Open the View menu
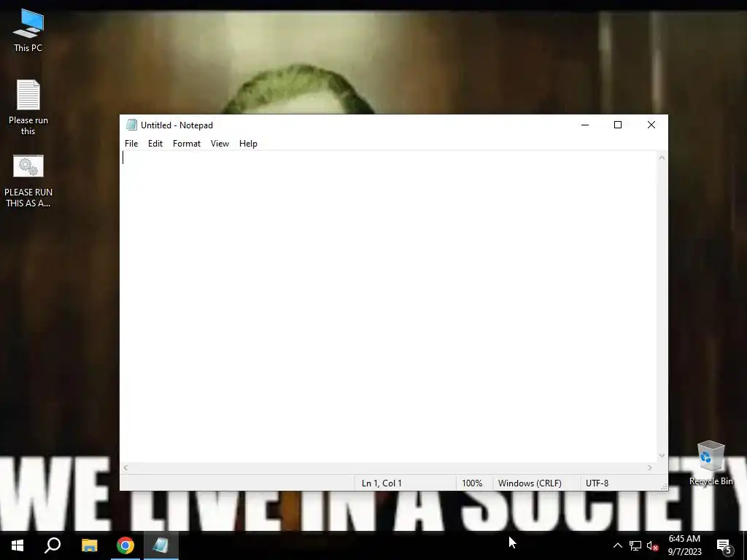This screenshot has width=747, height=560. pos(220,144)
